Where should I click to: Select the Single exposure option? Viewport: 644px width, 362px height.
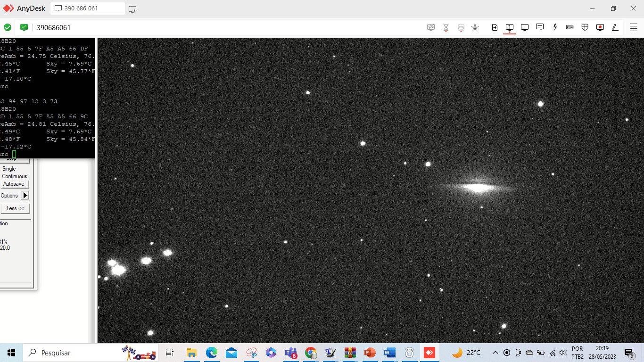(9, 169)
